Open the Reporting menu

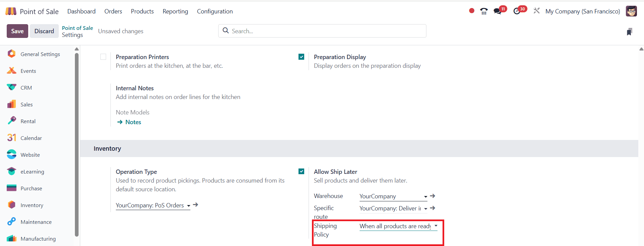[175, 11]
